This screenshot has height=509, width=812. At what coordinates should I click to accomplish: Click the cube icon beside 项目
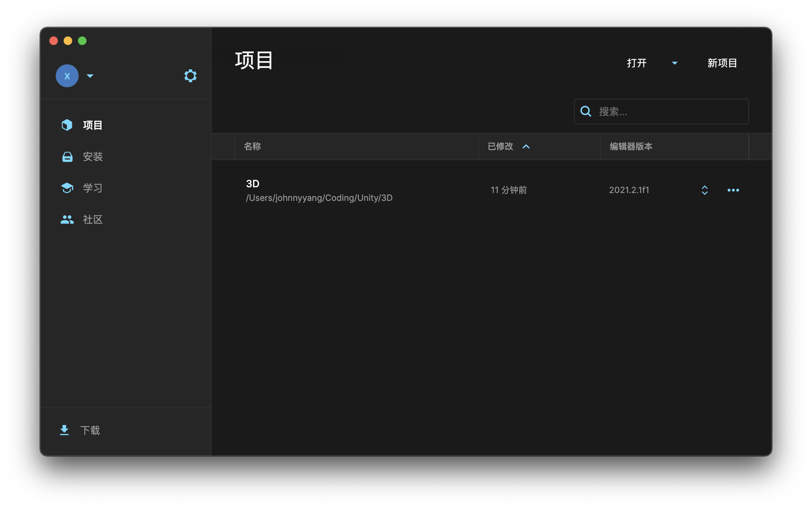(67, 125)
